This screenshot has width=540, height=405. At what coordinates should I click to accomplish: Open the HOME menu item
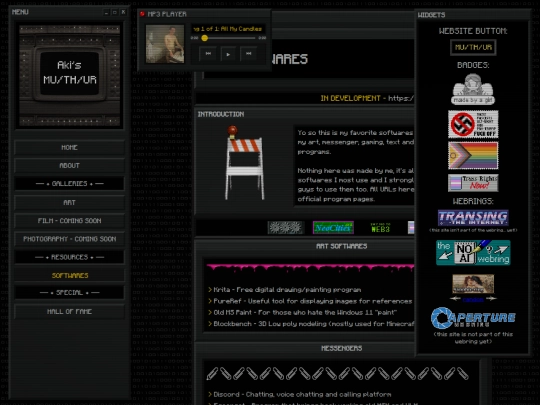tap(69, 147)
